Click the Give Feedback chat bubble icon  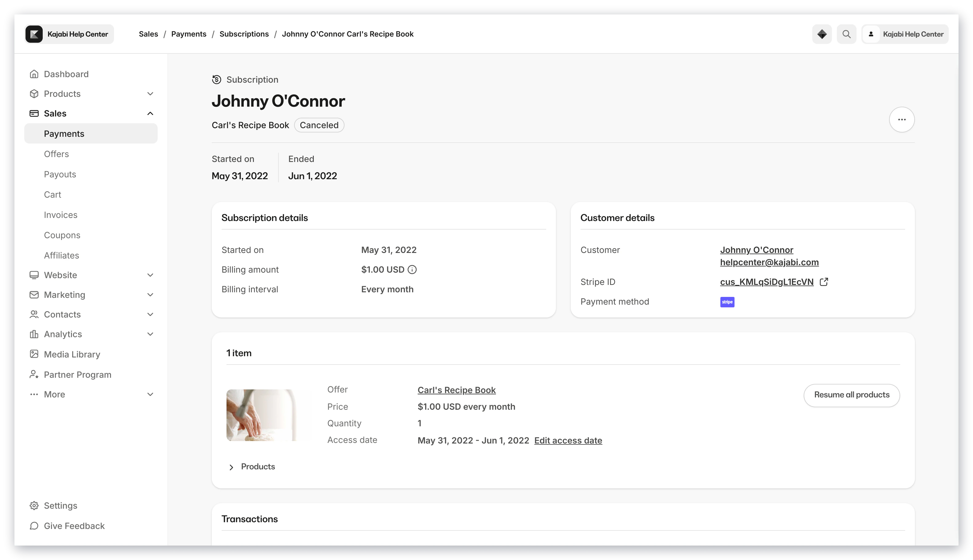pos(34,526)
